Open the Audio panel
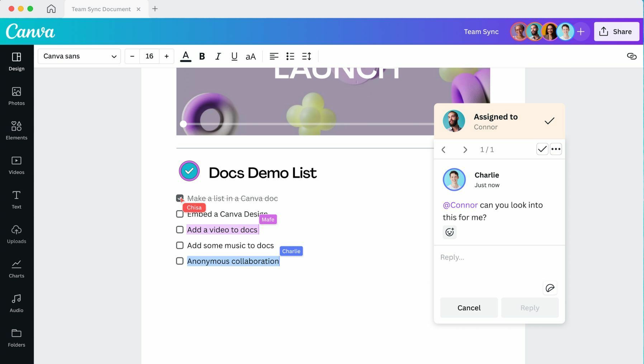This screenshot has height=364, width=644. (x=16, y=302)
